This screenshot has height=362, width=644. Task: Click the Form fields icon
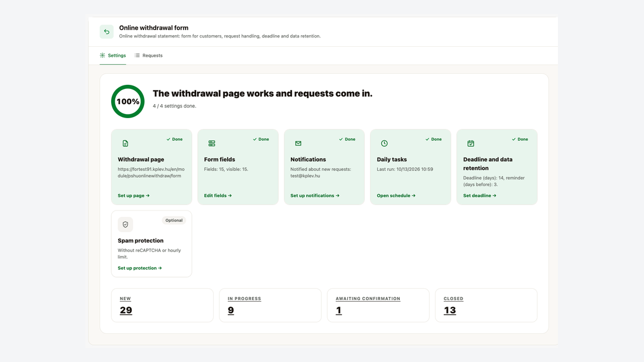[x=211, y=143]
